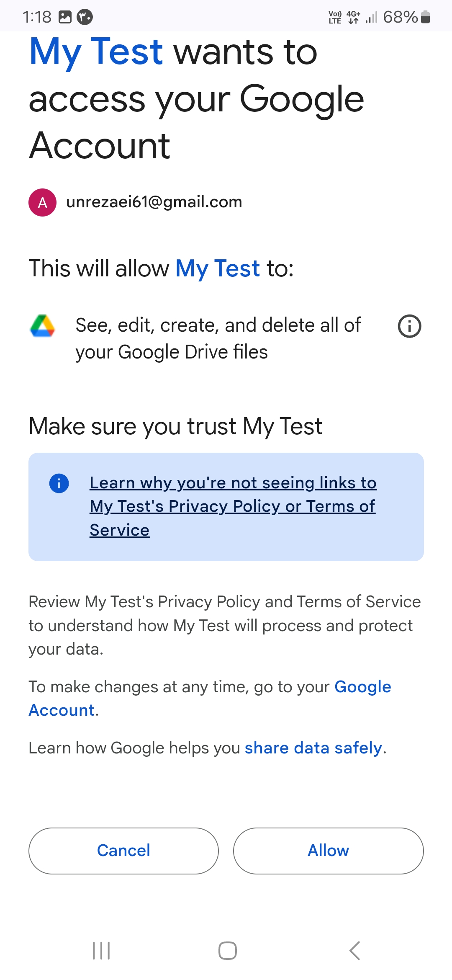452x980 pixels.
Task: Tap the Google Drive files permission text
Action: [x=218, y=338]
